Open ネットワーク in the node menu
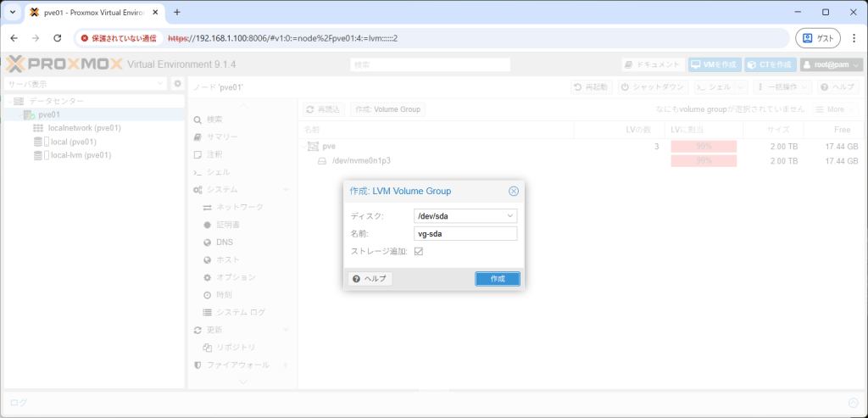The image size is (868, 418). [240, 207]
